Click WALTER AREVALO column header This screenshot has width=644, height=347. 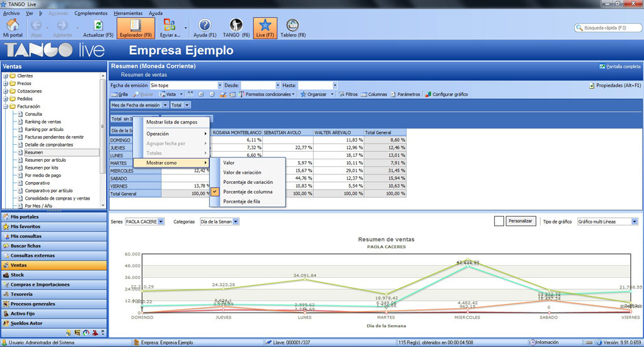point(338,133)
